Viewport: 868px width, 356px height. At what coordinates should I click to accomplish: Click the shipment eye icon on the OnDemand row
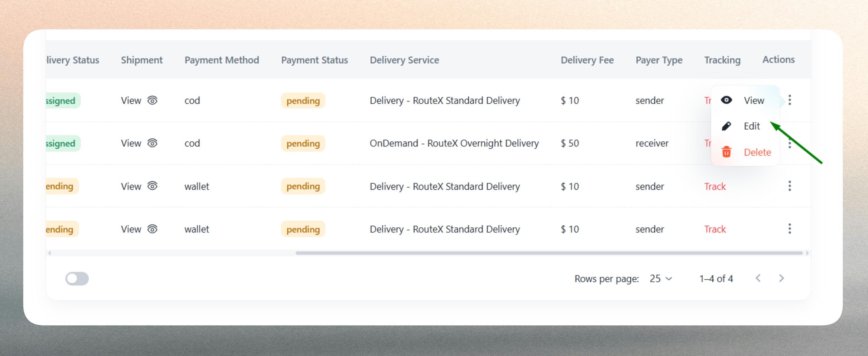152,143
